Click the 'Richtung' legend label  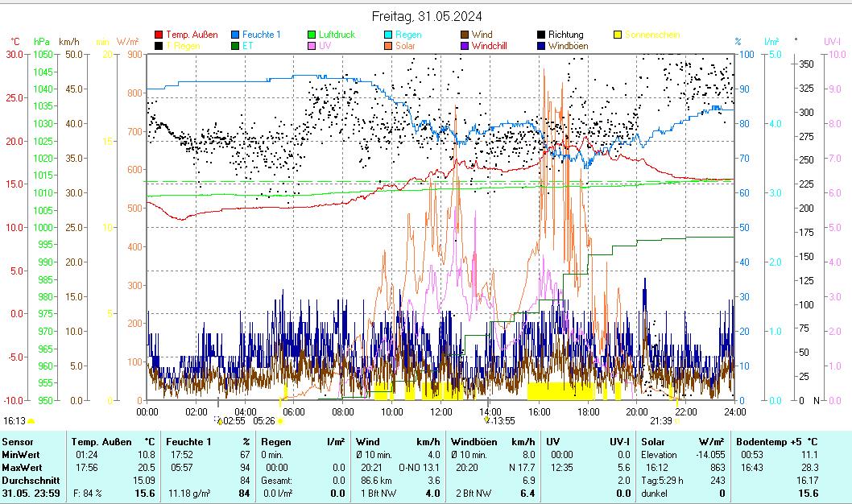(x=565, y=35)
